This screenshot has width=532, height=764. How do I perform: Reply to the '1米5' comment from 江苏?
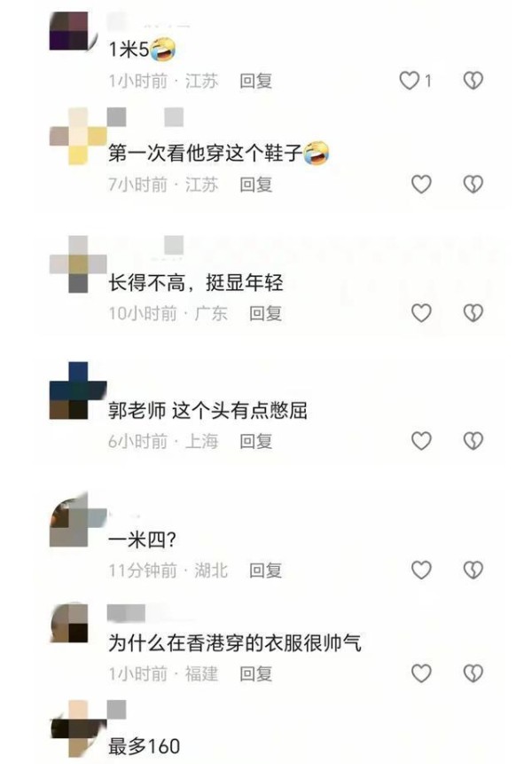pos(255,81)
